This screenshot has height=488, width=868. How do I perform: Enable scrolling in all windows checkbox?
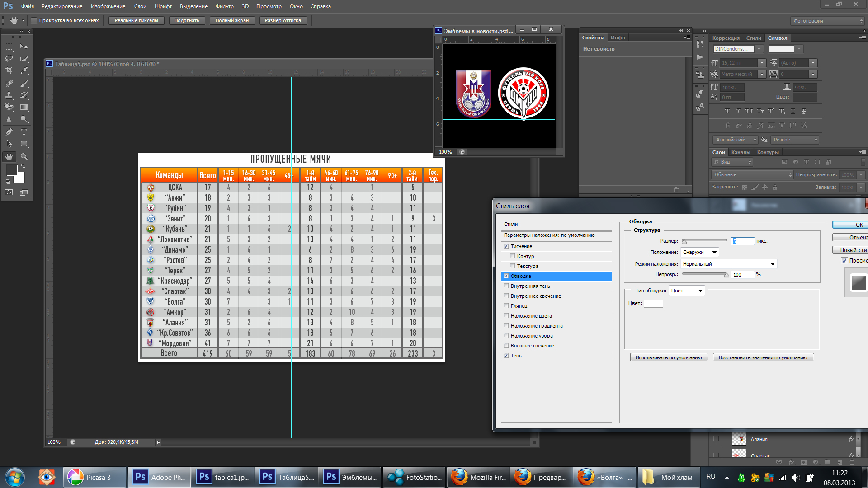(x=33, y=20)
